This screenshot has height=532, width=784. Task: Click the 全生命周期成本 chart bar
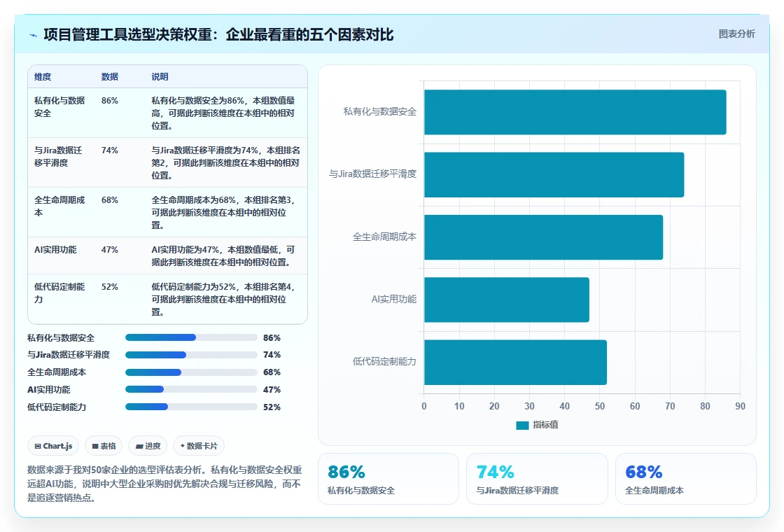click(x=543, y=237)
